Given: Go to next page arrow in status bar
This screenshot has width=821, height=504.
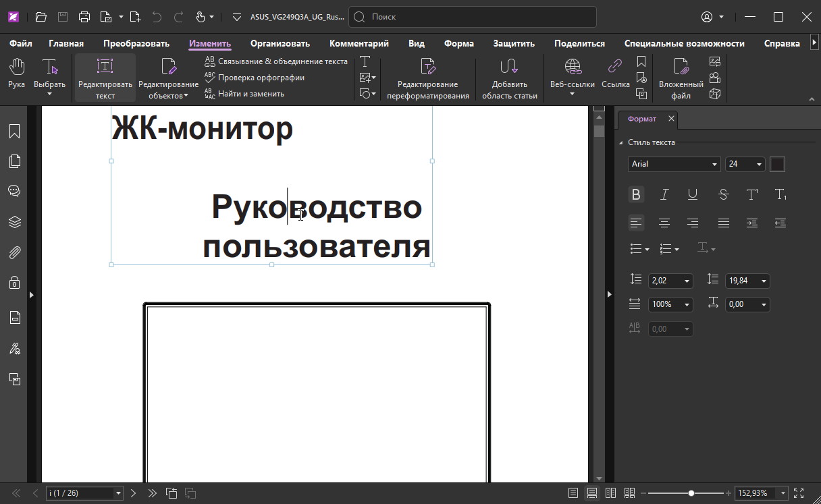Looking at the screenshot, I should pos(134,493).
